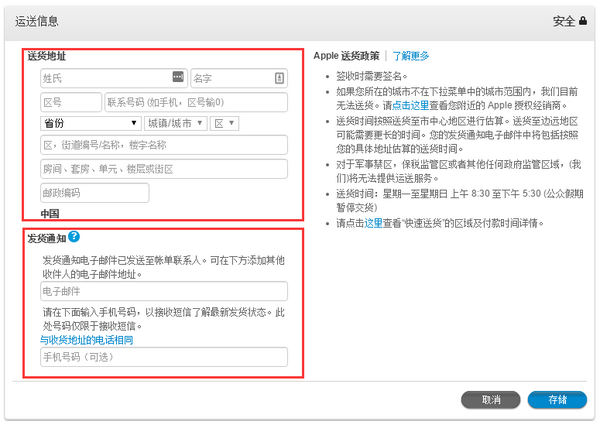This screenshot has height=425, width=600.
Task: Expand the 省份 province dropdown
Action: [x=91, y=123]
